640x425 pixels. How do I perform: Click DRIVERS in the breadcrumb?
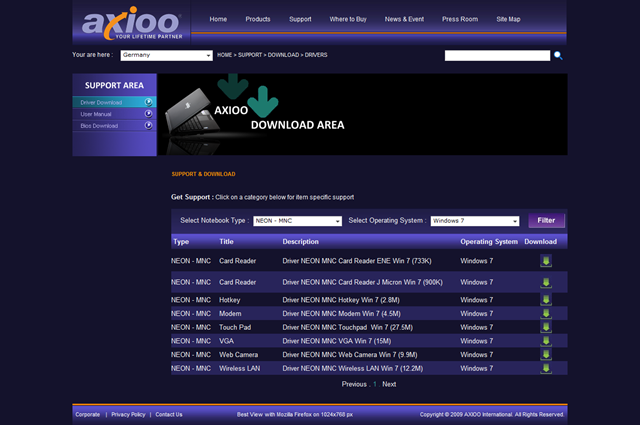316,55
